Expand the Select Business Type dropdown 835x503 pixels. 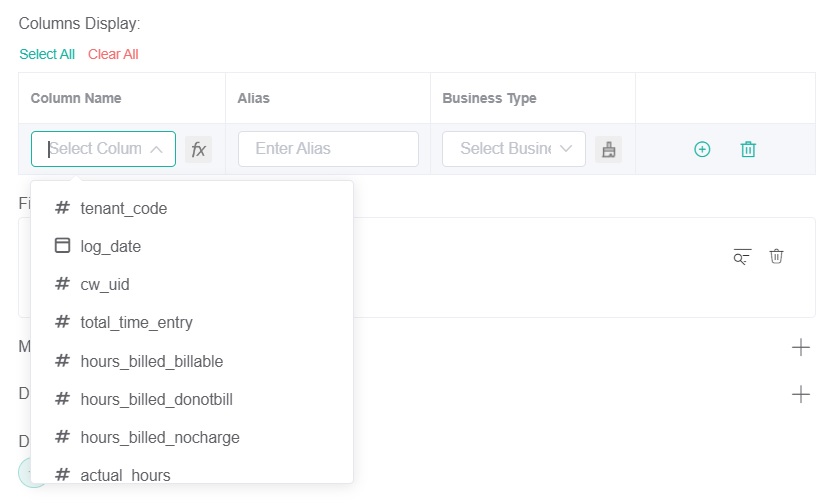[514, 149]
